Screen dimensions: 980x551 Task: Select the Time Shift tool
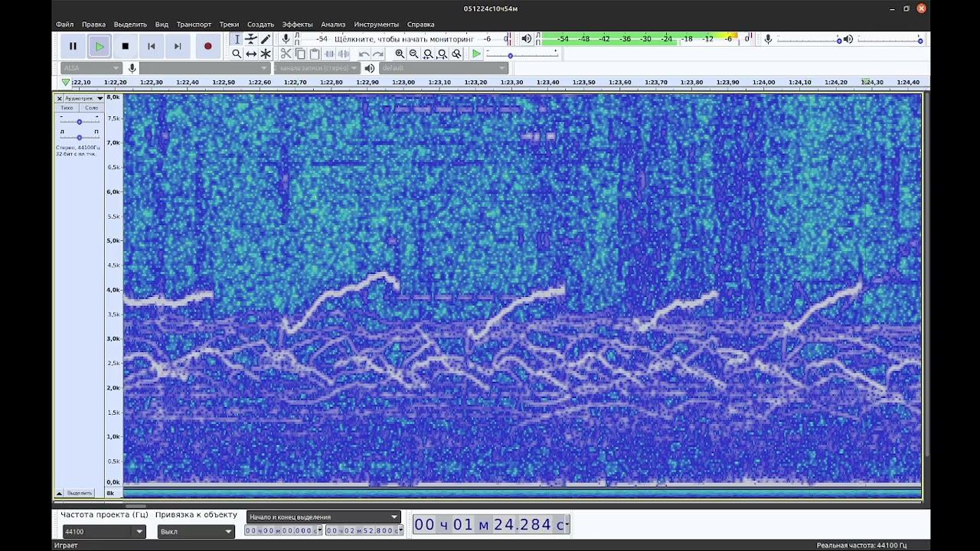pyautogui.click(x=251, y=54)
